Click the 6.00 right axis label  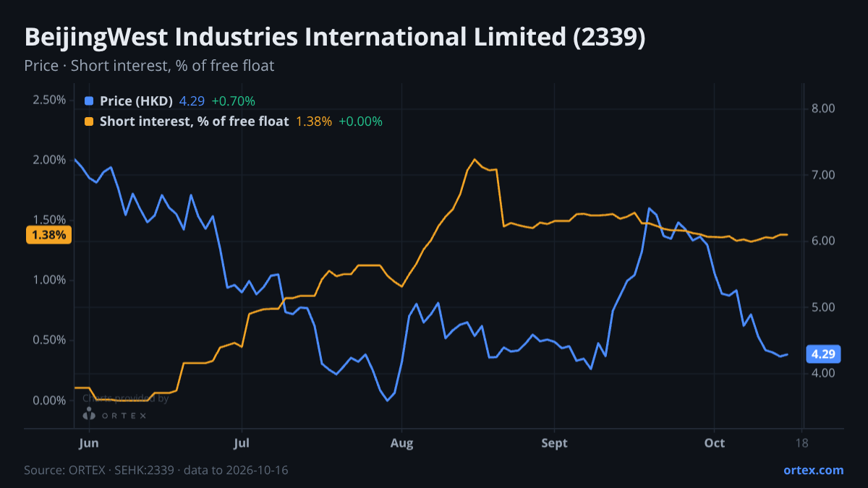pyautogui.click(x=824, y=241)
